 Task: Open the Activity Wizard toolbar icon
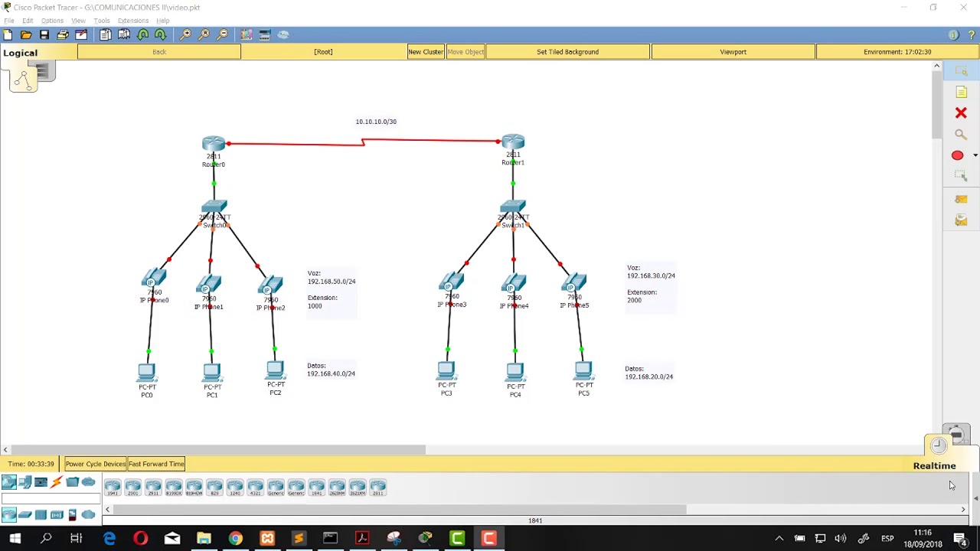(81, 34)
